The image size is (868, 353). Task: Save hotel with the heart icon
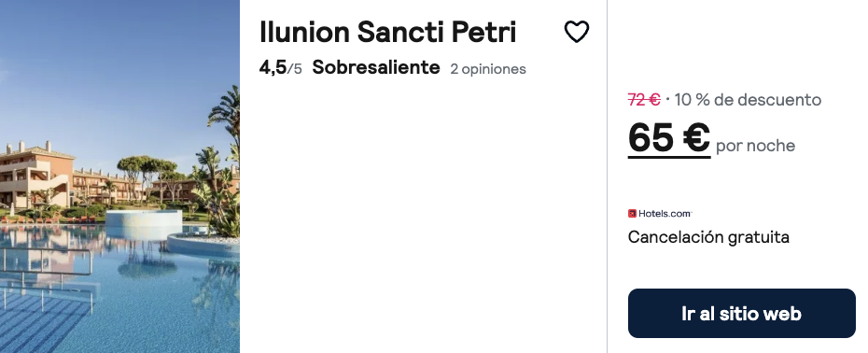coord(576,32)
